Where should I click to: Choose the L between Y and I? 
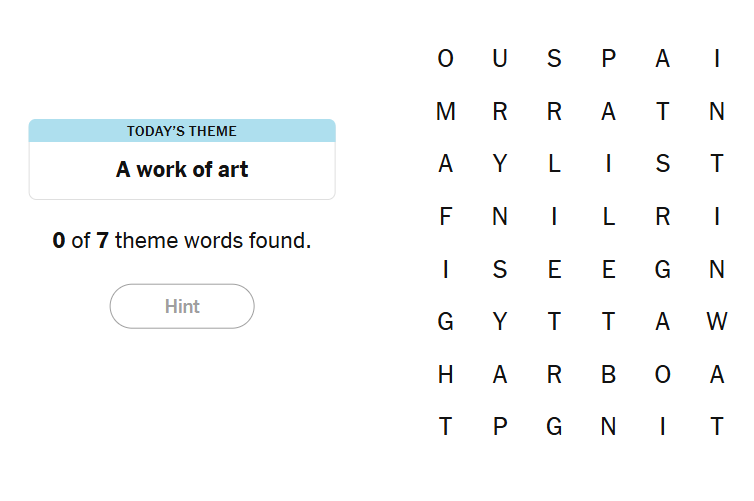click(554, 165)
